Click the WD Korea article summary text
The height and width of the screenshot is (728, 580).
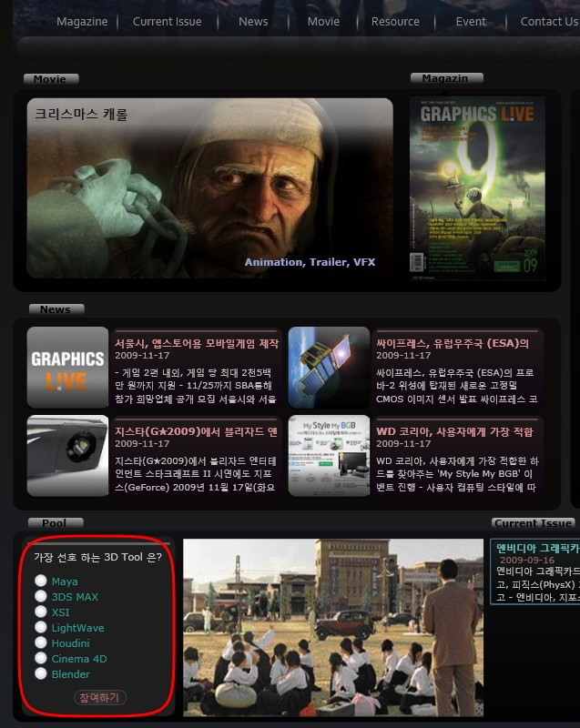[457, 474]
